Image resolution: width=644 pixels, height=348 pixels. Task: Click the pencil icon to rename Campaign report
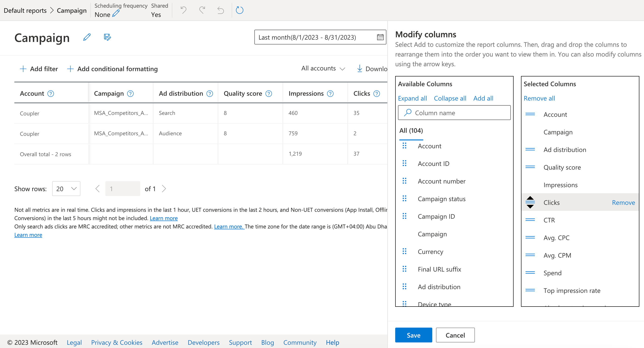click(x=87, y=37)
